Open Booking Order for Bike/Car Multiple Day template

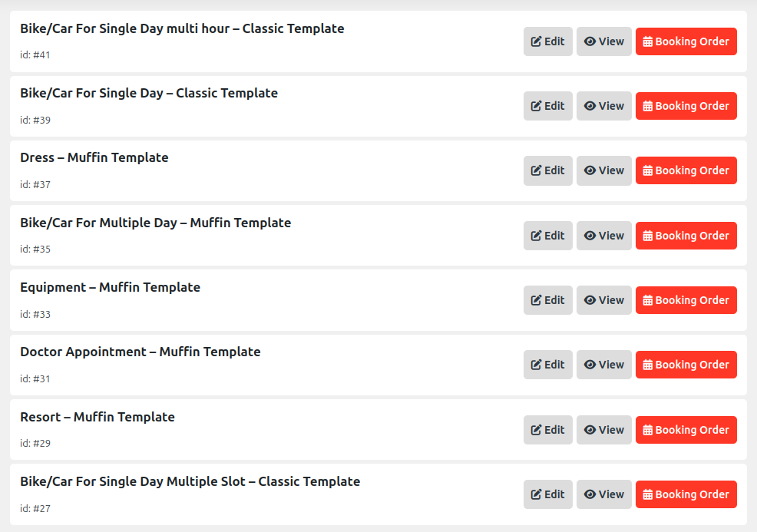tap(686, 236)
